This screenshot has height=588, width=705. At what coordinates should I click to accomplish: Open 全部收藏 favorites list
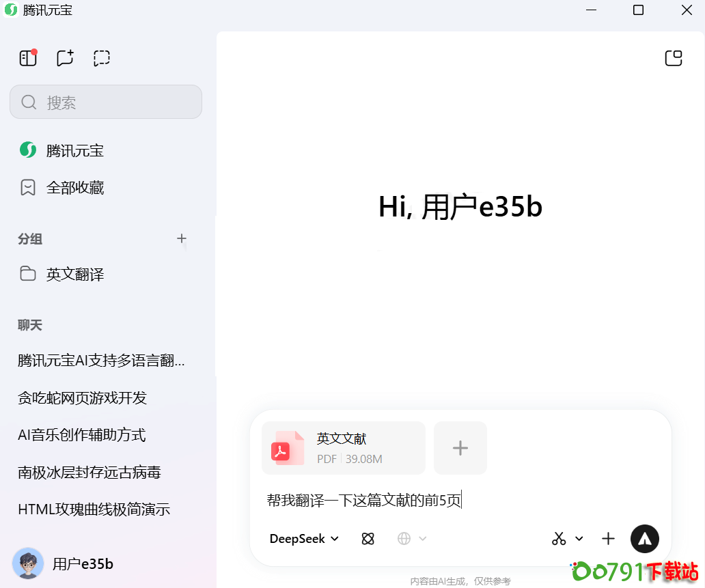[x=75, y=188]
